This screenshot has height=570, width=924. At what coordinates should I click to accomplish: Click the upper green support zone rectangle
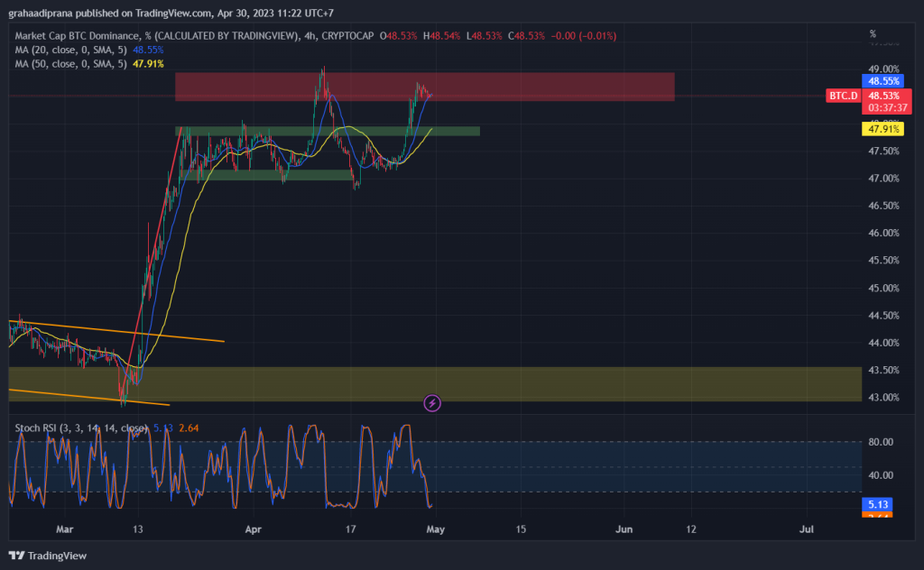pyautogui.click(x=327, y=132)
